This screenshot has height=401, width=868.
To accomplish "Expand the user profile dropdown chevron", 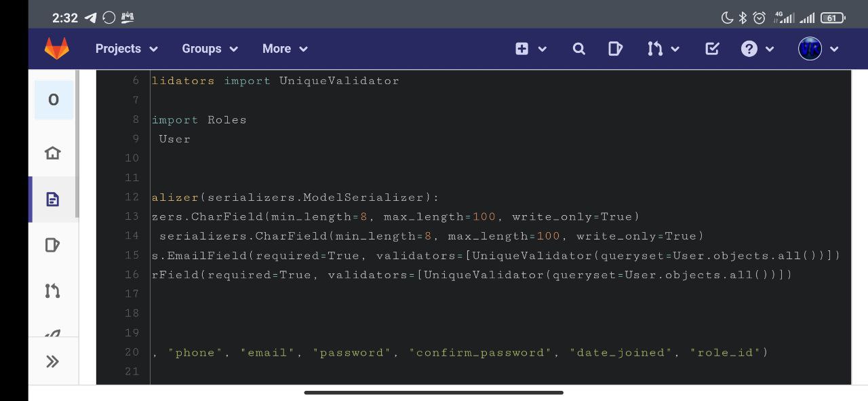I will click(x=834, y=49).
